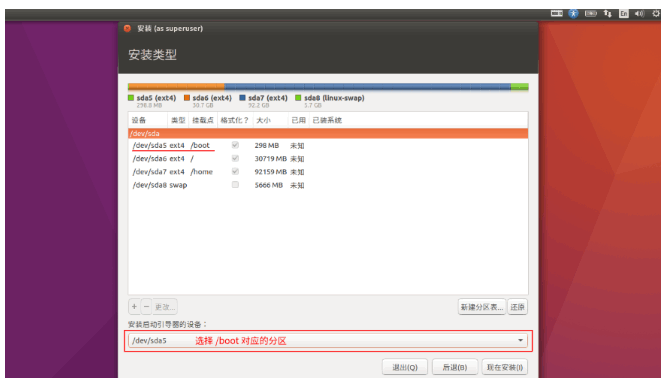Click the 后退(B) back button
Image resolution: width=667 pixels, height=383 pixels.
[x=455, y=367]
